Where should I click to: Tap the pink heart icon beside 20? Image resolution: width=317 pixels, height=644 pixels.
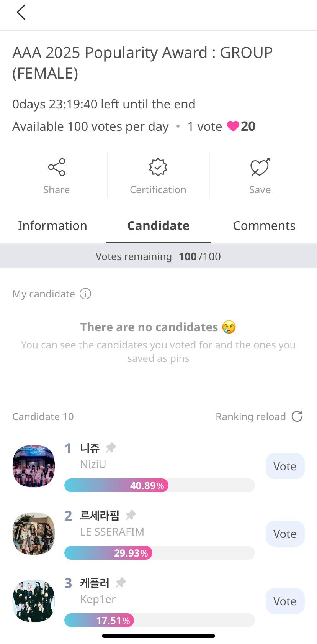coord(233,126)
